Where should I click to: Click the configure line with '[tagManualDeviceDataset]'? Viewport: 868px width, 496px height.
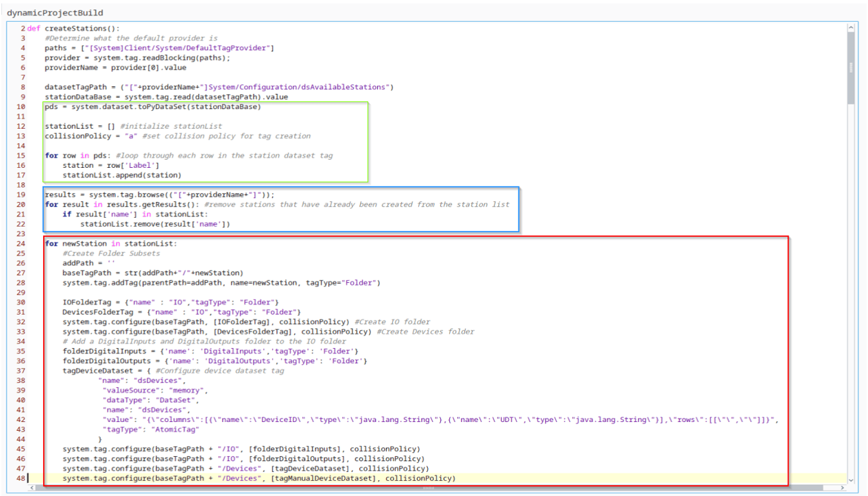(x=259, y=478)
